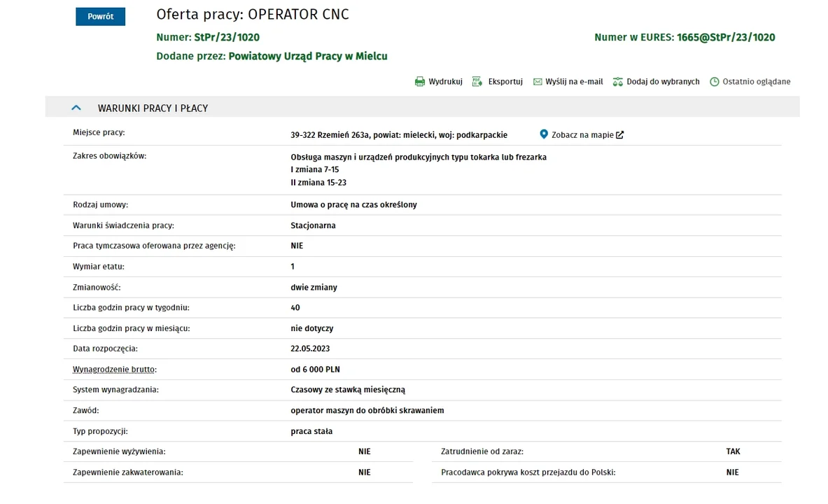This screenshot has width=828, height=504.
Task: Click the offer number StPr/23/1020
Action: point(227,38)
